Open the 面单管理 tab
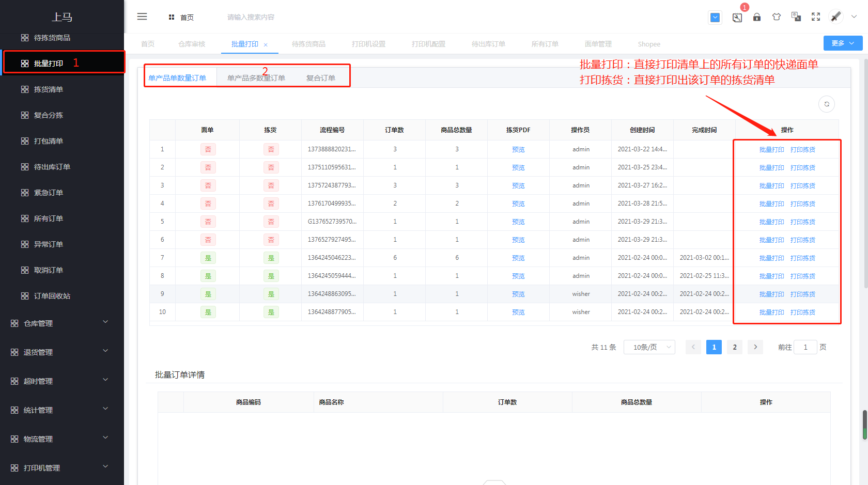Image resolution: width=868 pixels, height=485 pixels. 598,44
